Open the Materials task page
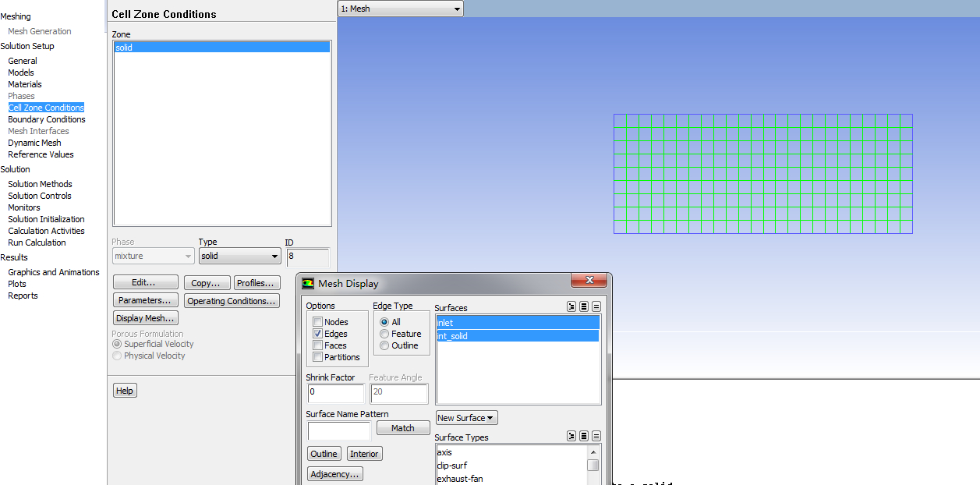The height and width of the screenshot is (485, 980). point(25,84)
